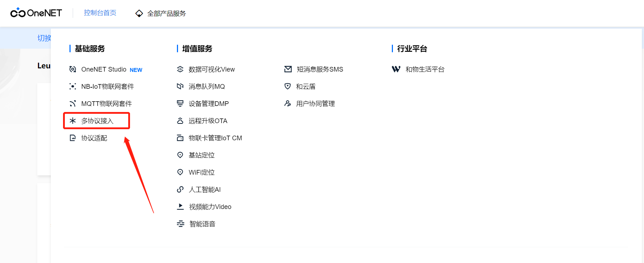Open WiFi定位 service
The width and height of the screenshot is (644, 263).
(x=202, y=172)
